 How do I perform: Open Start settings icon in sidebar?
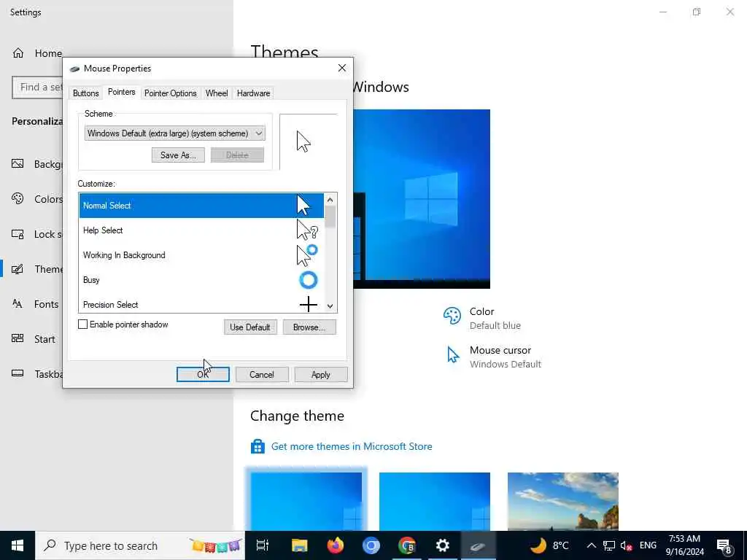coord(18,338)
